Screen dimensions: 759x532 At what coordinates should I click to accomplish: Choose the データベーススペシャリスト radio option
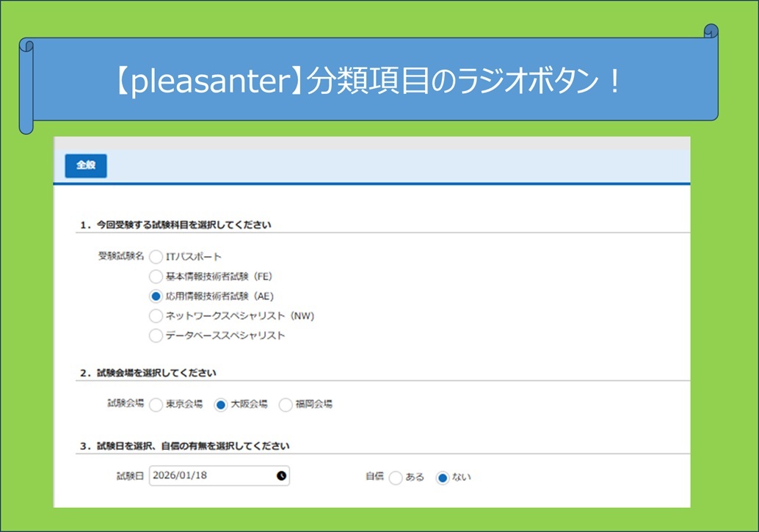[156, 336]
